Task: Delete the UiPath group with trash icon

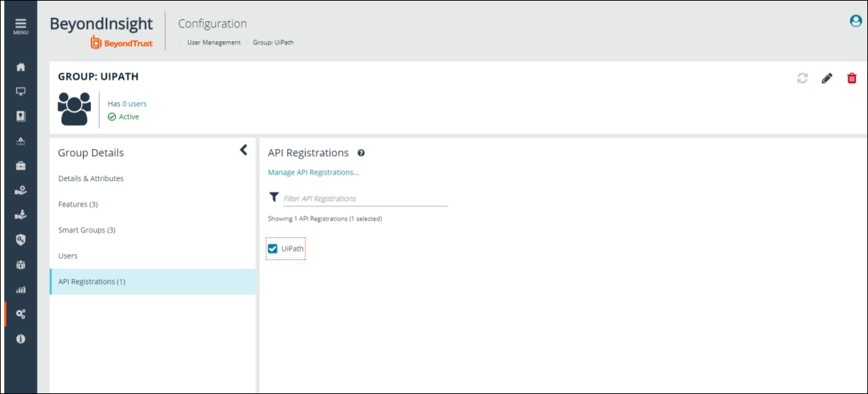Action: click(852, 79)
